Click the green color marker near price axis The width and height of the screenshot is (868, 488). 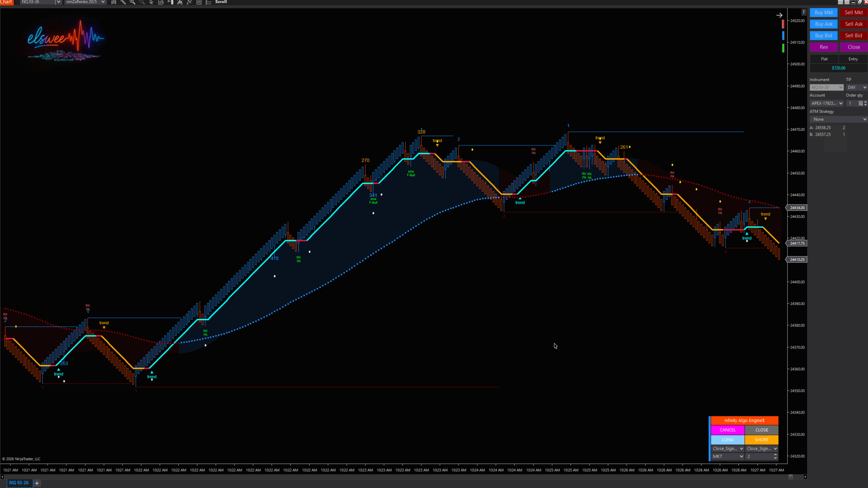click(783, 48)
